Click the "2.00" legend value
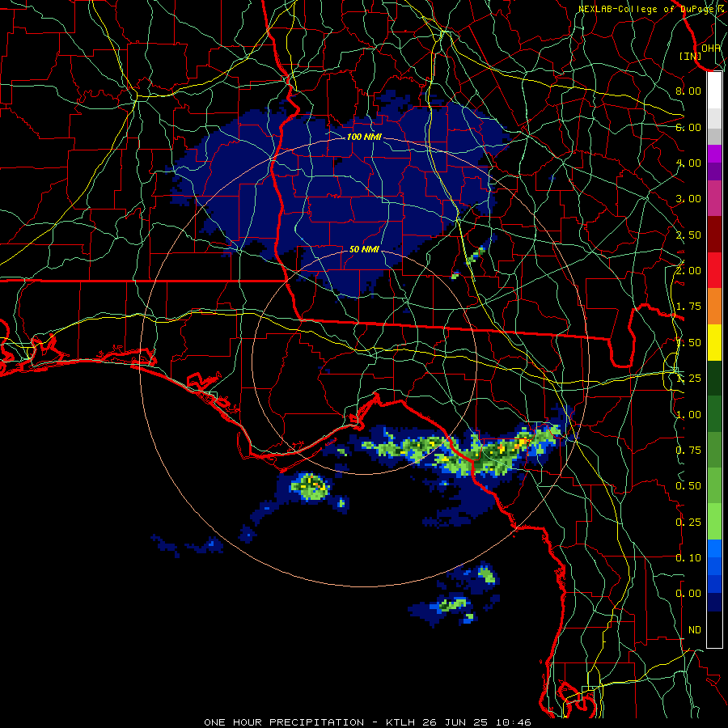The width and height of the screenshot is (728, 728). [x=688, y=270]
